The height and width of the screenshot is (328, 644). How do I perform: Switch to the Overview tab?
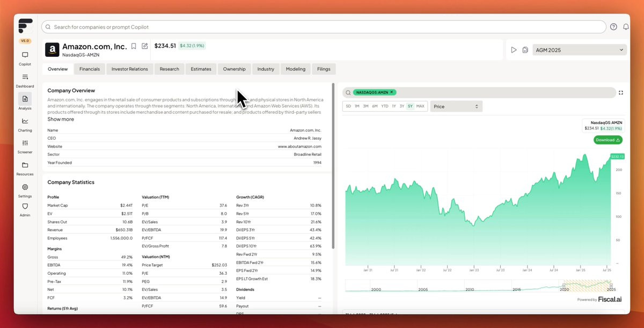tap(57, 69)
